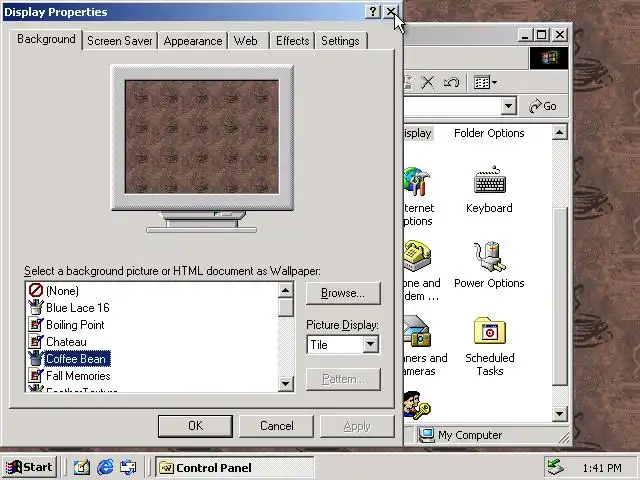Click the My Computer status bar icon
640x480 pixels.
pos(426,435)
